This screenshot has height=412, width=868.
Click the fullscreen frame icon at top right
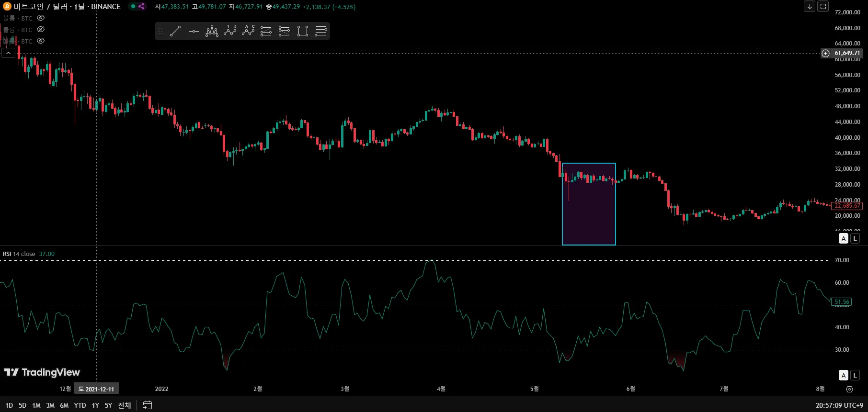[x=823, y=7]
